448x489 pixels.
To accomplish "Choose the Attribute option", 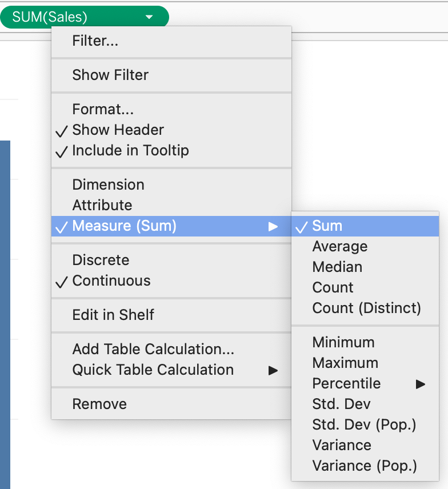I will click(102, 205).
